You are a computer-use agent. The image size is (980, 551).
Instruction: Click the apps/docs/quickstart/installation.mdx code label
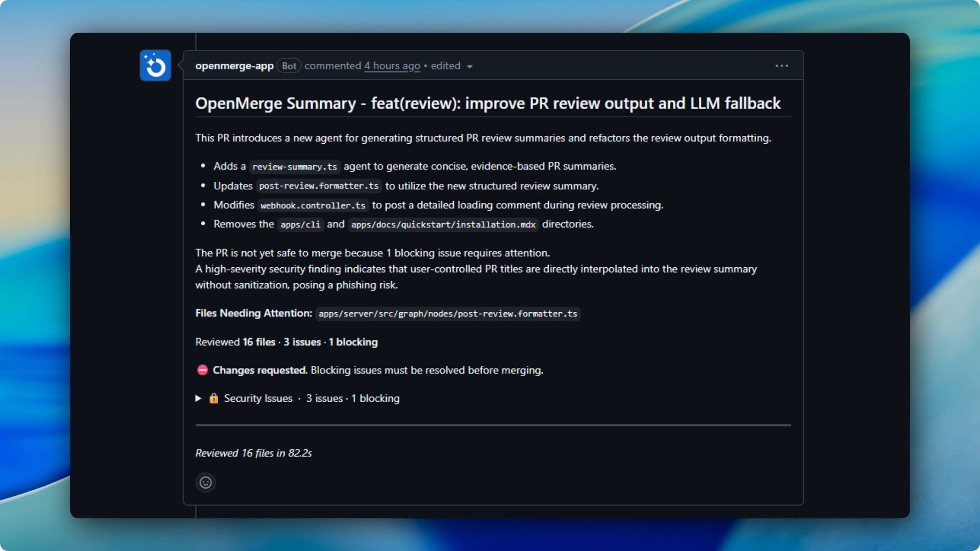[443, 224]
